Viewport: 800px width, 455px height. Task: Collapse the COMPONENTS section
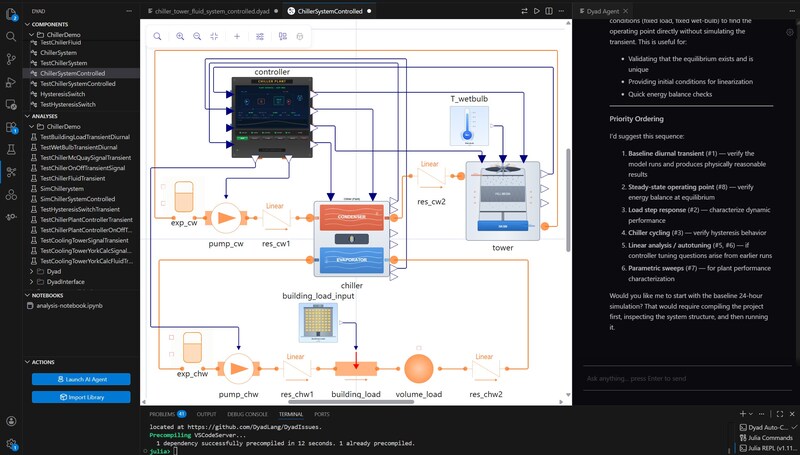[x=28, y=23]
